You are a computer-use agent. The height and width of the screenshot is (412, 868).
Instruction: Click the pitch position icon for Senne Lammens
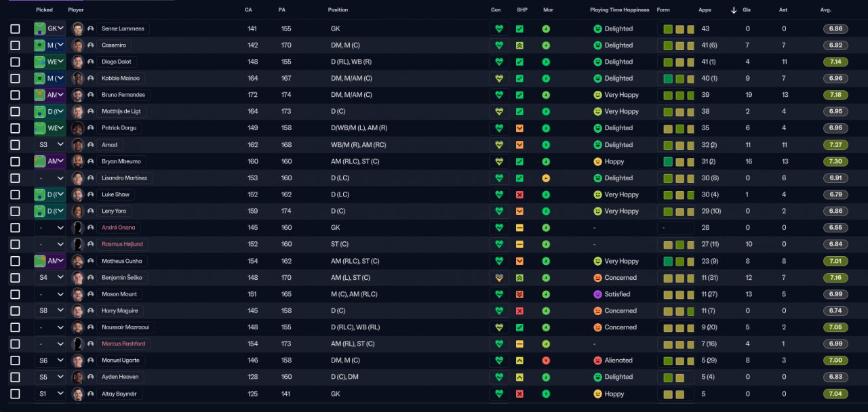pos(39,29)
